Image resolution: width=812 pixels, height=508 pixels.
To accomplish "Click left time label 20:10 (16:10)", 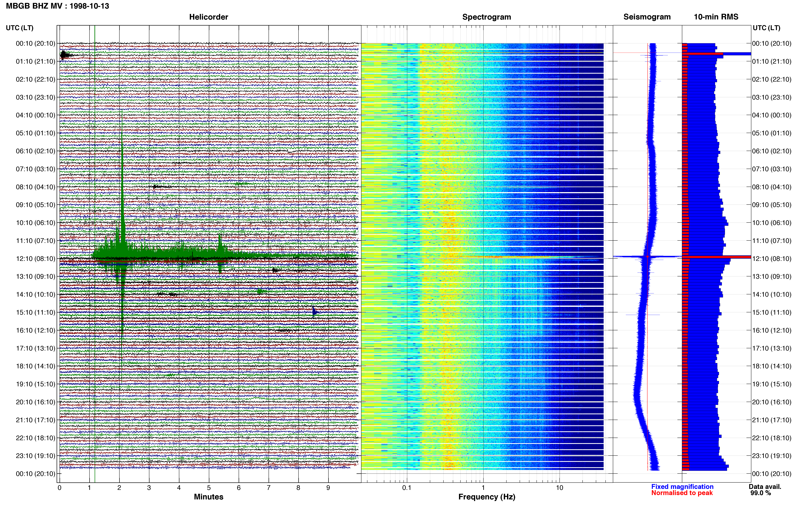I will [x=35, y=402].
